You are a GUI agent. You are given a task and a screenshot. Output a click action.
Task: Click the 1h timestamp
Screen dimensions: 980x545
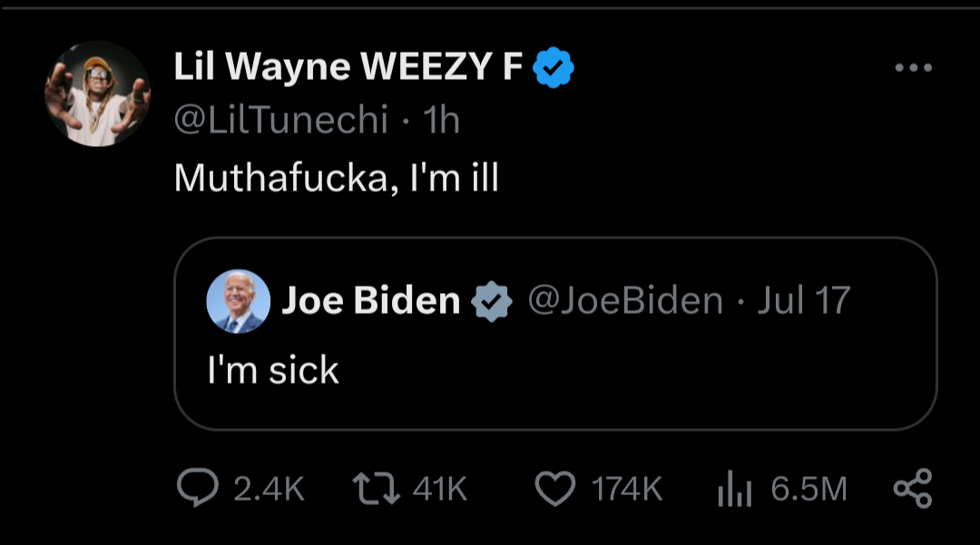(x=443, y=120)
